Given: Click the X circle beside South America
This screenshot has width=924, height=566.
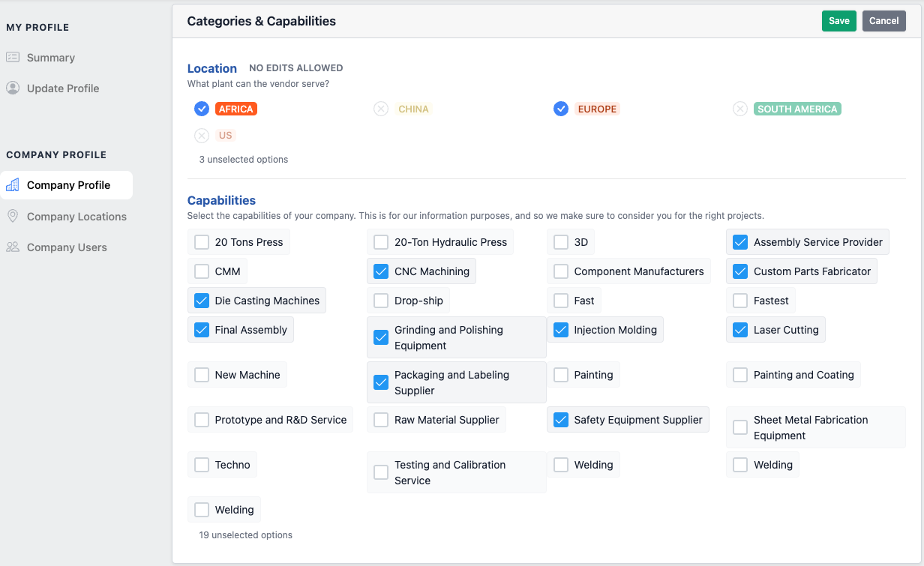Looking at the screenshot, I should 740,109.
